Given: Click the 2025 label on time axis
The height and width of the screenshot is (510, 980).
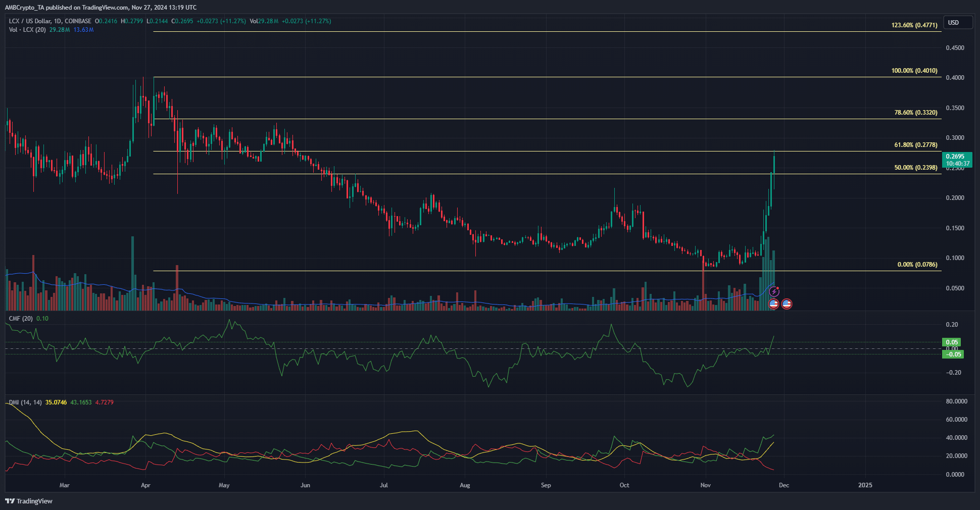Looking at the screenshot, I should [865, 485].
